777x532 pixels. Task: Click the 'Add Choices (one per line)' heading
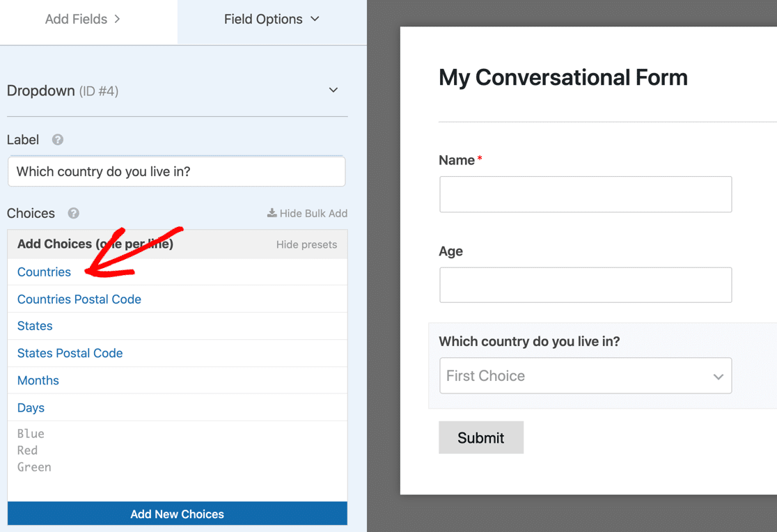click(95, 244)
